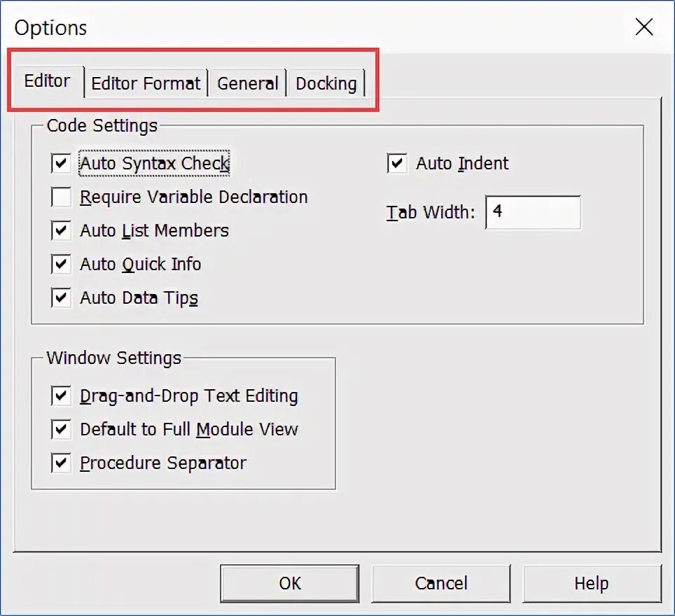Viewport: 675px width, 616px height.
Task: Open Help for the Options dialog
Action: click(591, 584)
